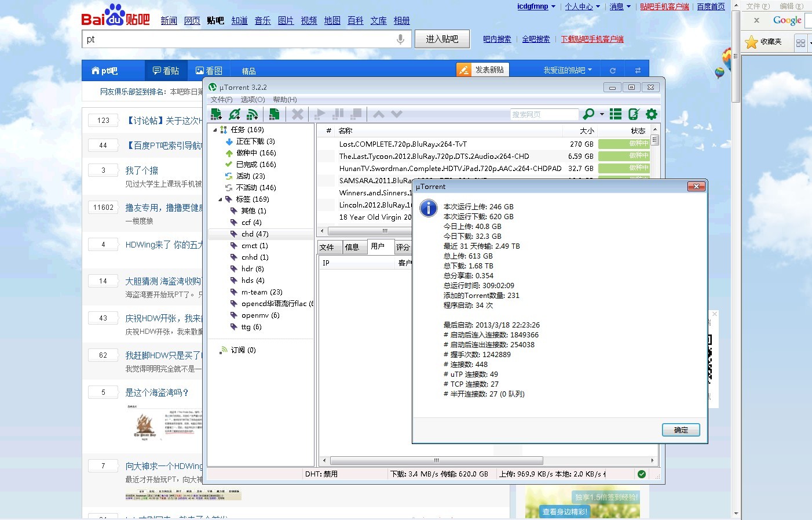The width and height of the screenshot is (812, 520).
Task: Select 订阅 (0) RSS feeds item
Action: tap(243, 350)
